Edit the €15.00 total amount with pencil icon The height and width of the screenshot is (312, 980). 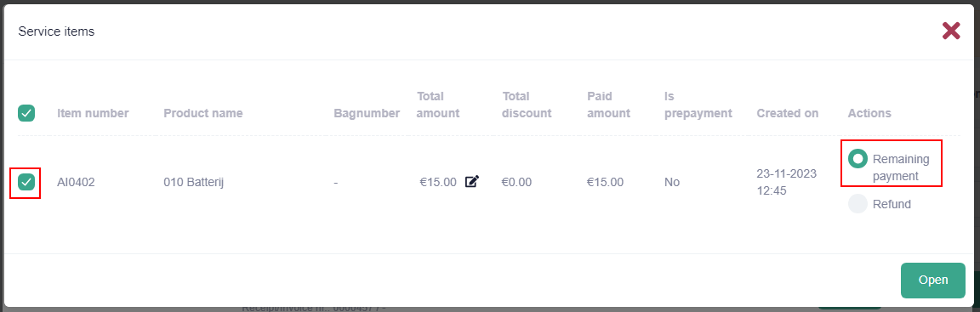472,182
